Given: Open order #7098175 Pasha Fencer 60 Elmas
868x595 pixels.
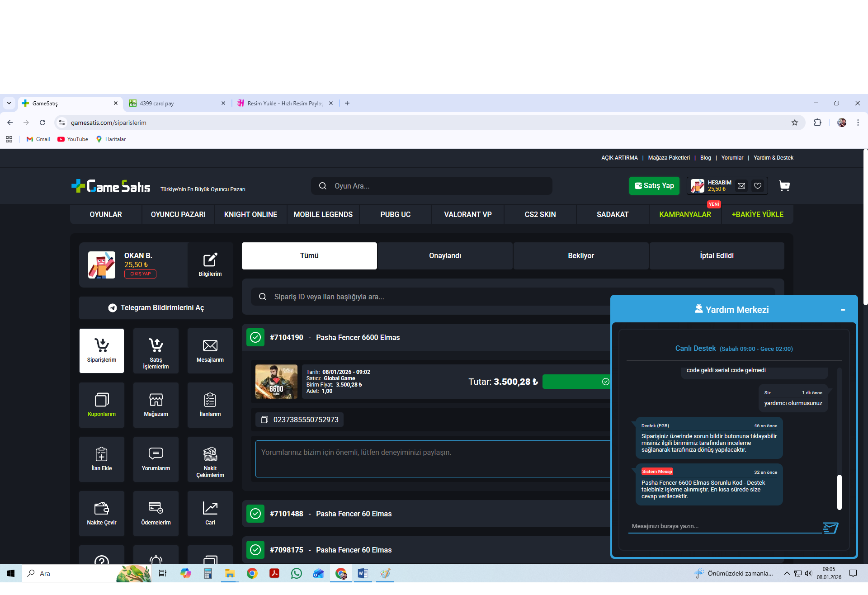Looking at the screenshot, I should pyautogui.click(x=426, y=550).
